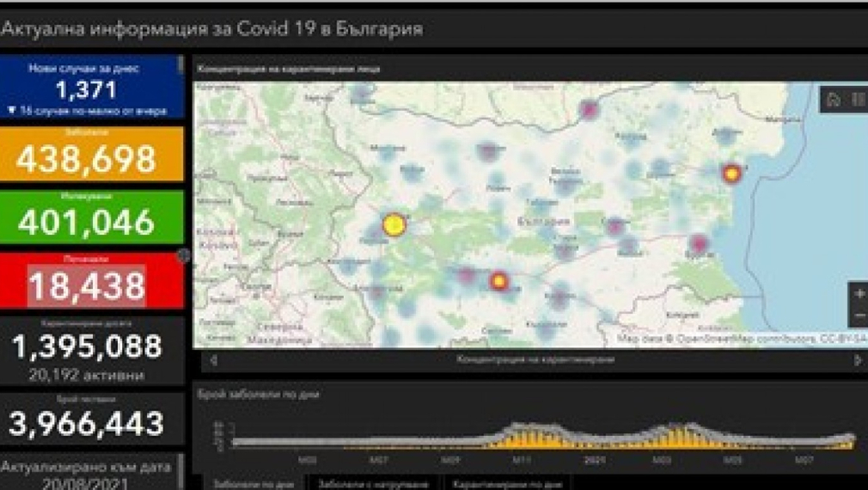Switch to 'Заболели с натрупване' chart tab
Screen dimensions: 868x490
point(373,483)
